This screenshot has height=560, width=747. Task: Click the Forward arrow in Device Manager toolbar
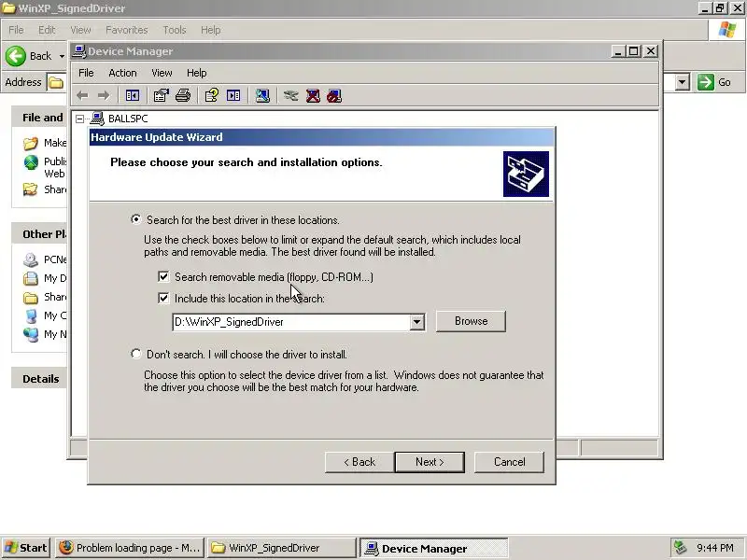pos(104,96)
